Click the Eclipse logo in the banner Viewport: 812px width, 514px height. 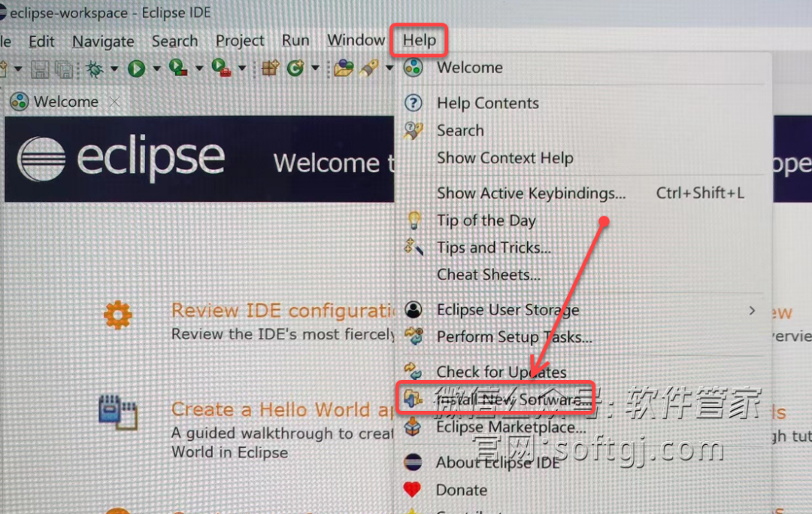pos(120,159)
